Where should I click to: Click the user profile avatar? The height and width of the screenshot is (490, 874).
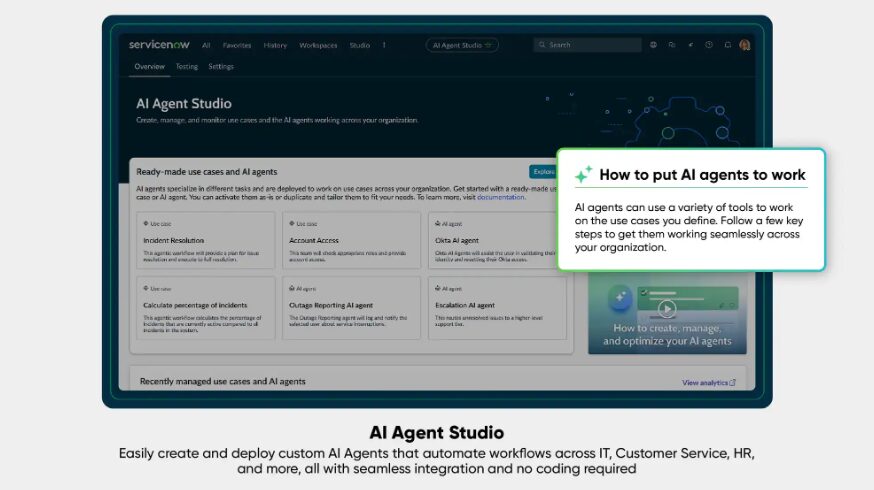point(745,45)
